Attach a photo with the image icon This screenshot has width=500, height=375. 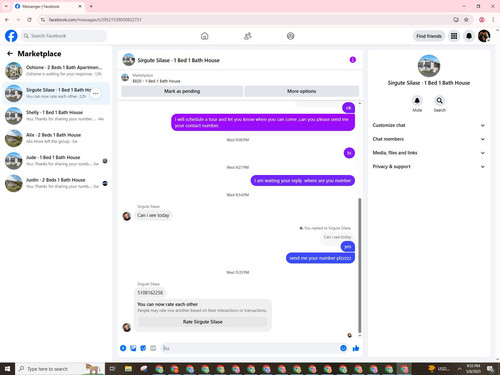tap(133, 348)
